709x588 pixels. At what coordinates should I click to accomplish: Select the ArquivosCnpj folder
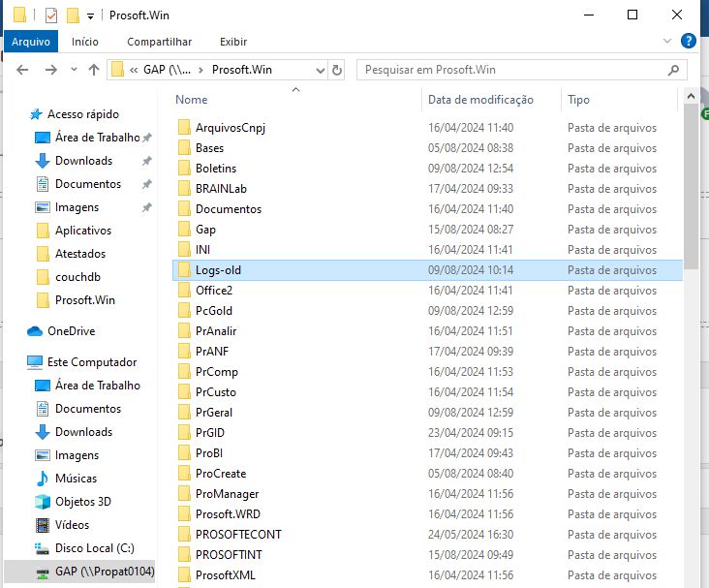click(231, 128)
